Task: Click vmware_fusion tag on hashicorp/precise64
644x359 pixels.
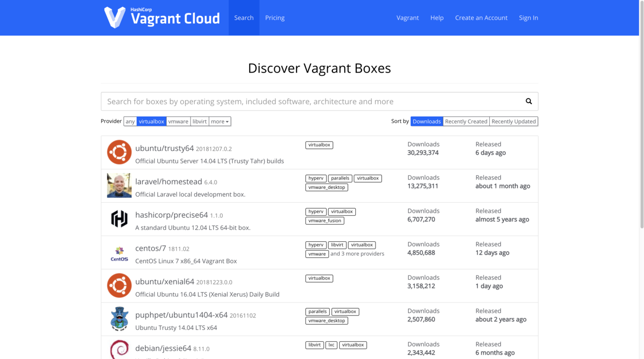Action: (325, 220)
